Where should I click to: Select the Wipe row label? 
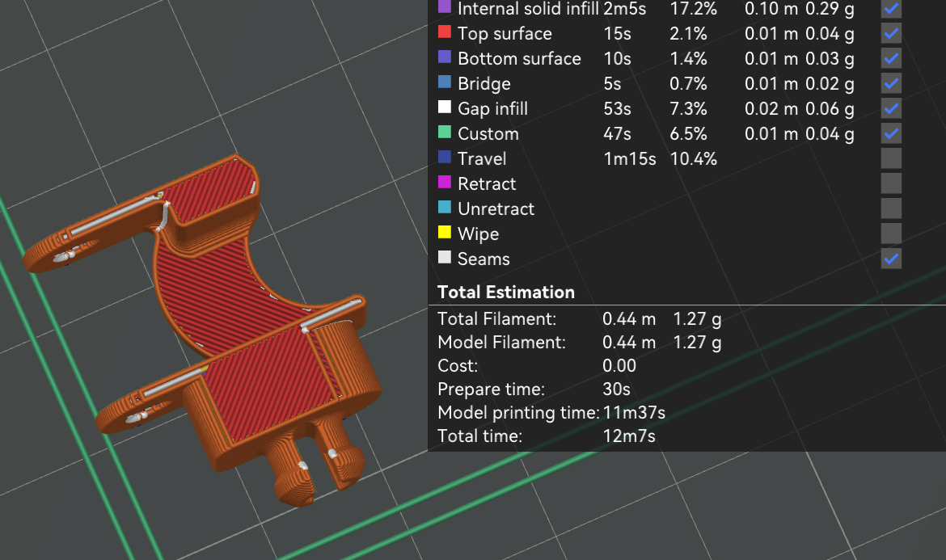pyautogui.click(x=478, y=234)
